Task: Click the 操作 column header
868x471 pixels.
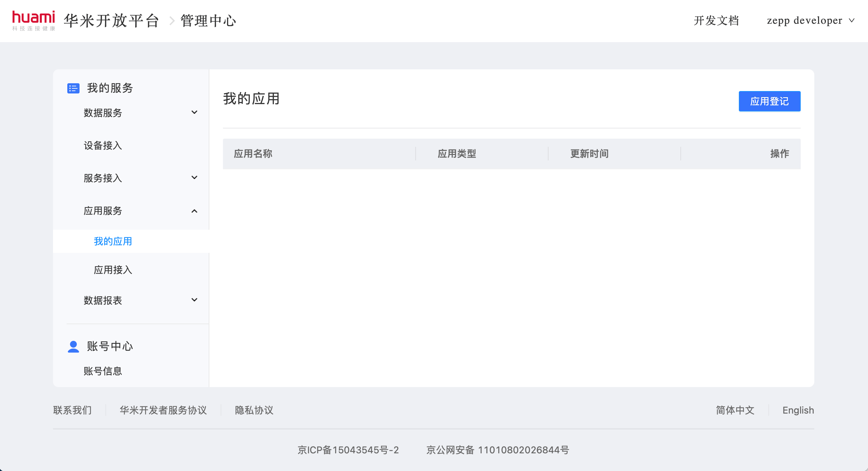Action: pos(780,154)
